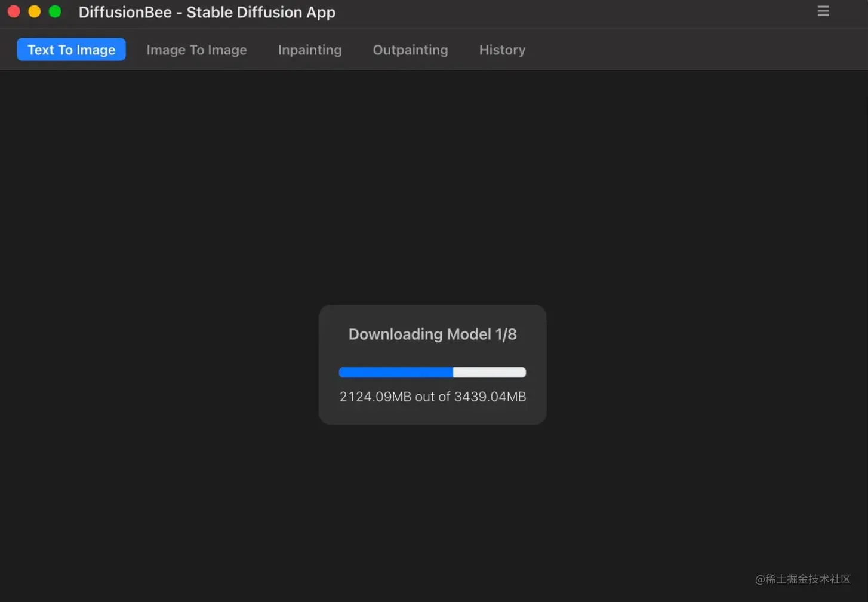The width and height of the screenshot is (868, 602).
Task: Click the DiffusionBee window title text
Action: (x=207, y=12)
